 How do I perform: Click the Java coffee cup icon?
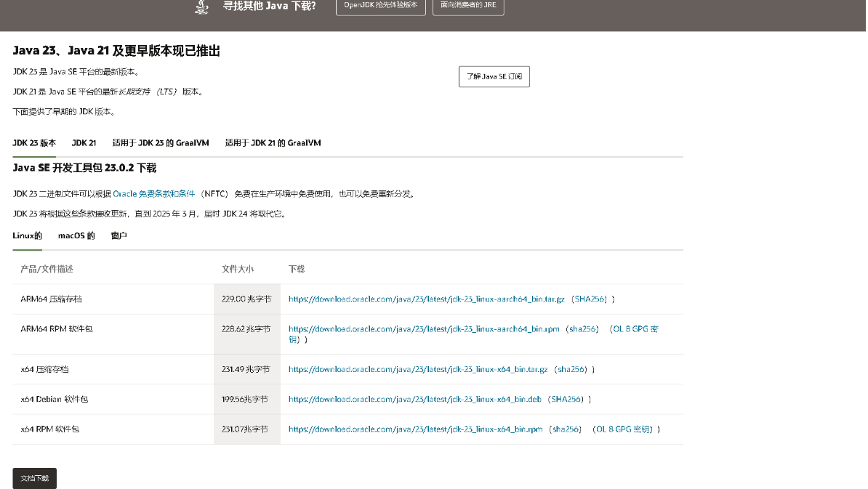pyautogui.click(x=202, y=7)
